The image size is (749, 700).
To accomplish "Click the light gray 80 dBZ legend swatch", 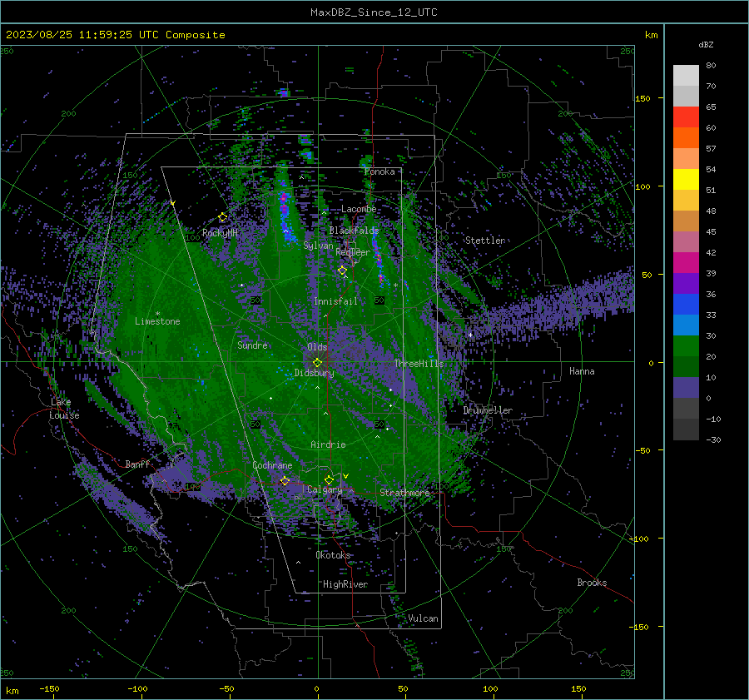I will point(686,76).
